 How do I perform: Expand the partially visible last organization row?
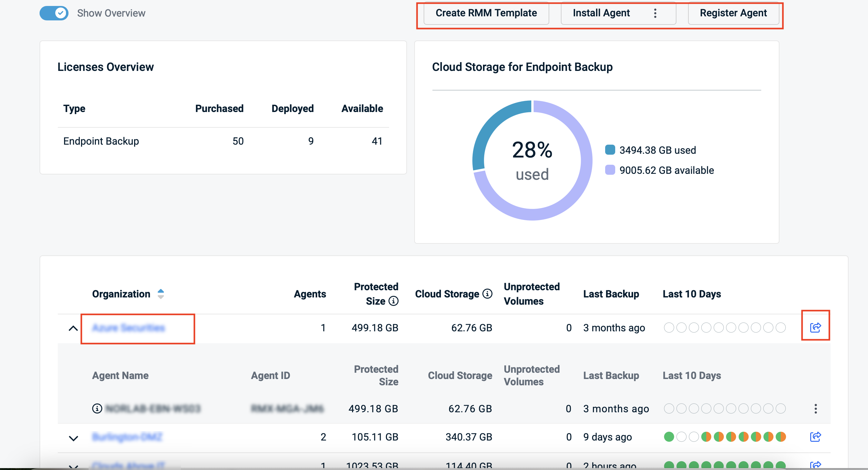(x=73, y=466)
